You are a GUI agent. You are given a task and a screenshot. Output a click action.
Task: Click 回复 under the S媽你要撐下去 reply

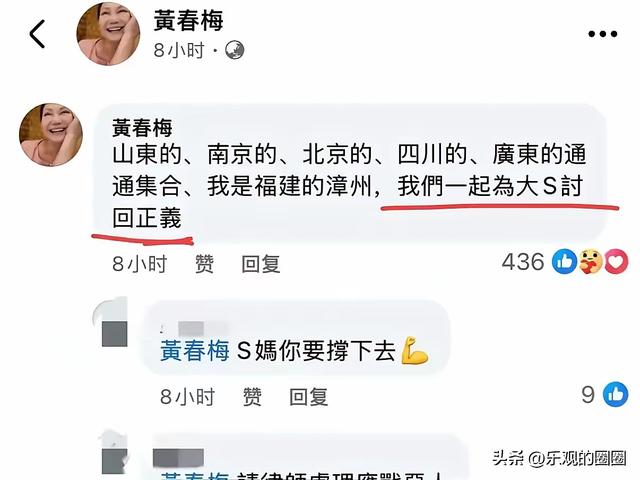pyautogui.click(x=309, y=396)
